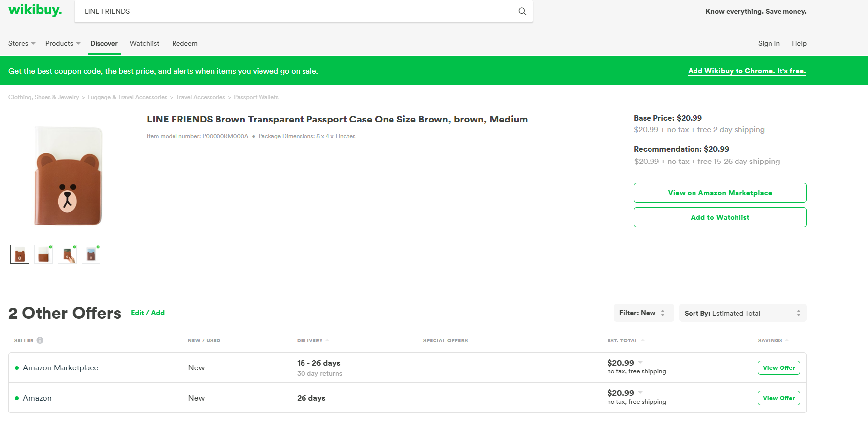Open the Products dropdown menu

[x=63, y=43]
